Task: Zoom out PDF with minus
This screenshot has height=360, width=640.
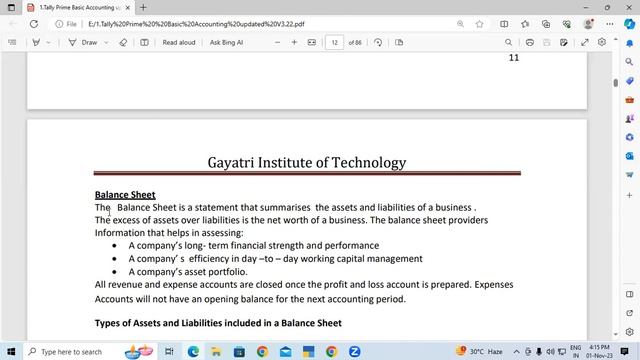Action: coord(278,42)
